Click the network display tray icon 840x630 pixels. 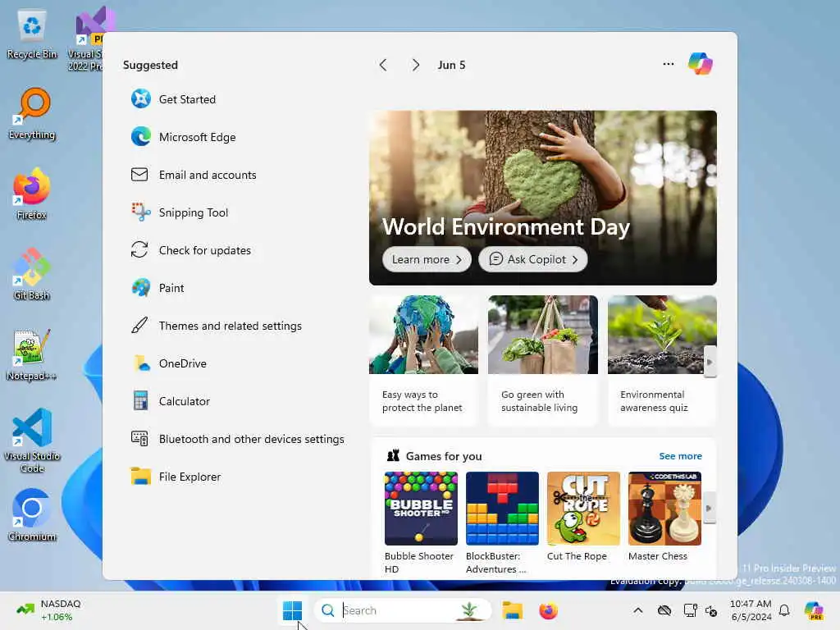[x=690, y=610]
